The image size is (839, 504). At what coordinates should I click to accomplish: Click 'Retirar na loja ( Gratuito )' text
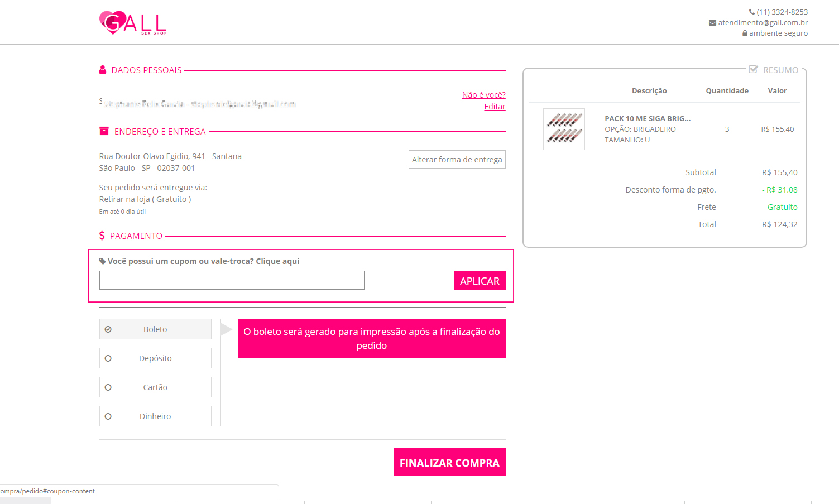(x=145, y=199)
